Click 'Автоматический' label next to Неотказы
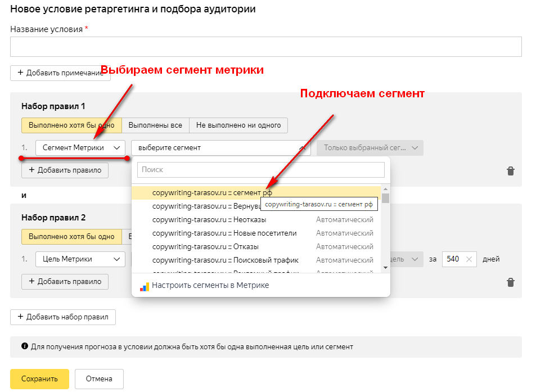Screen dimensions: 536x392 click(x=345, y=220)
